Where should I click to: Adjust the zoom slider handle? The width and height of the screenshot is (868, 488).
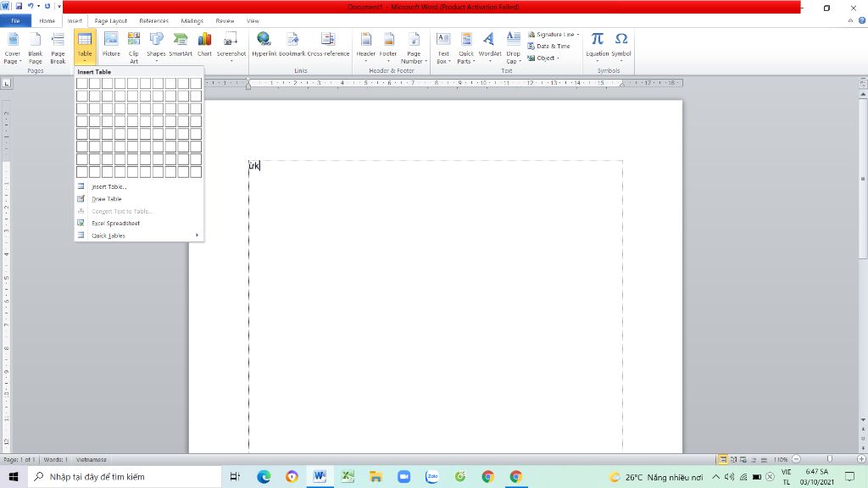click(x=829, y=459)
